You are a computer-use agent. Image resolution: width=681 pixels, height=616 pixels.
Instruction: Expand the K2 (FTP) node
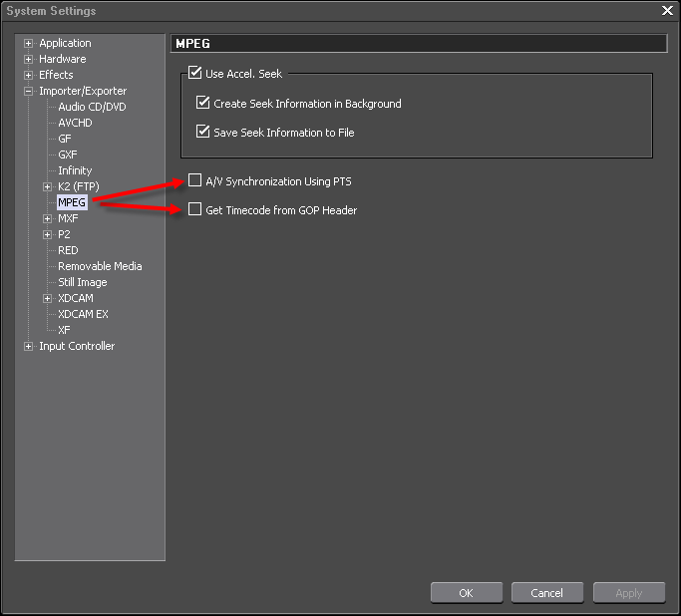[x=48, y=187]
